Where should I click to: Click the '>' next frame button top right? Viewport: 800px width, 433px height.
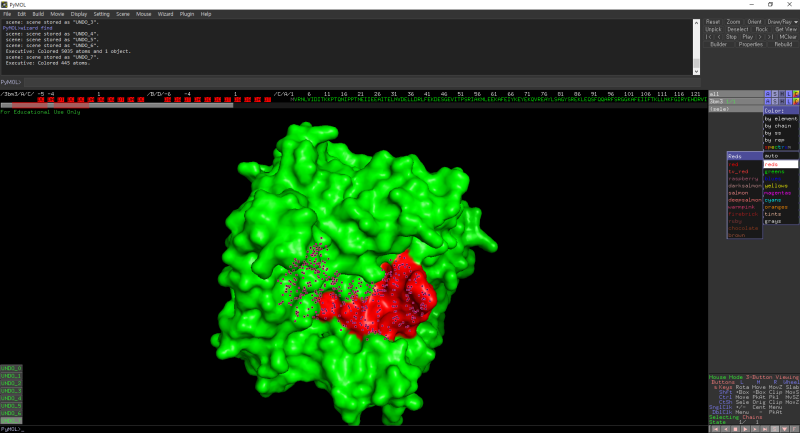click(x=760, y=37)
